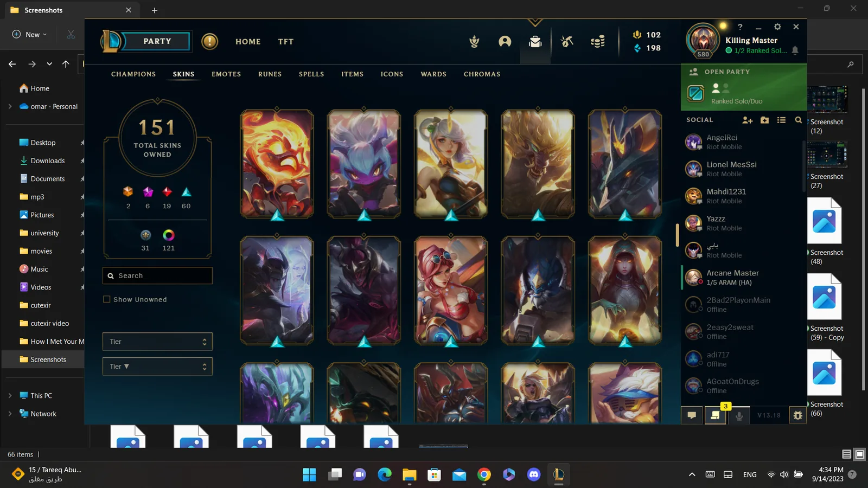This screenshot has width=868, height=488.
Task: Go back in File Explorer
Action: point(12,64)
